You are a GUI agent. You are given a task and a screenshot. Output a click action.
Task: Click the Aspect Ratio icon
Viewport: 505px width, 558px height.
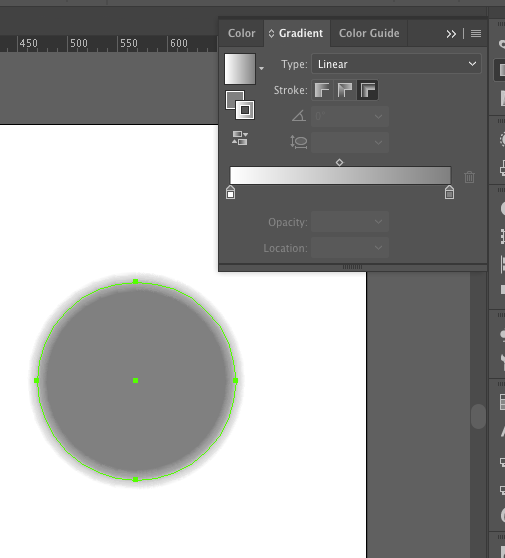pyautogui.click(x=299, y=142)
